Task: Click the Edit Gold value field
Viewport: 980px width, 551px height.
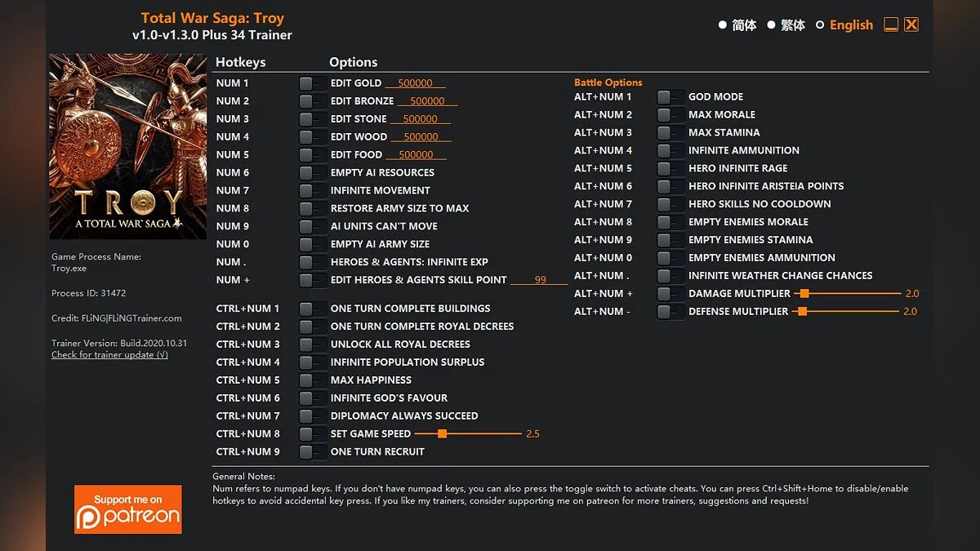Action: click(x=415, y=83)
